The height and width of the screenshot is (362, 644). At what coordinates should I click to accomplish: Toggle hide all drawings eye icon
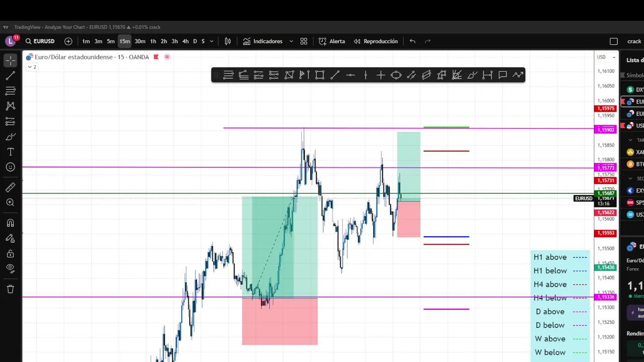click(10, 268)
